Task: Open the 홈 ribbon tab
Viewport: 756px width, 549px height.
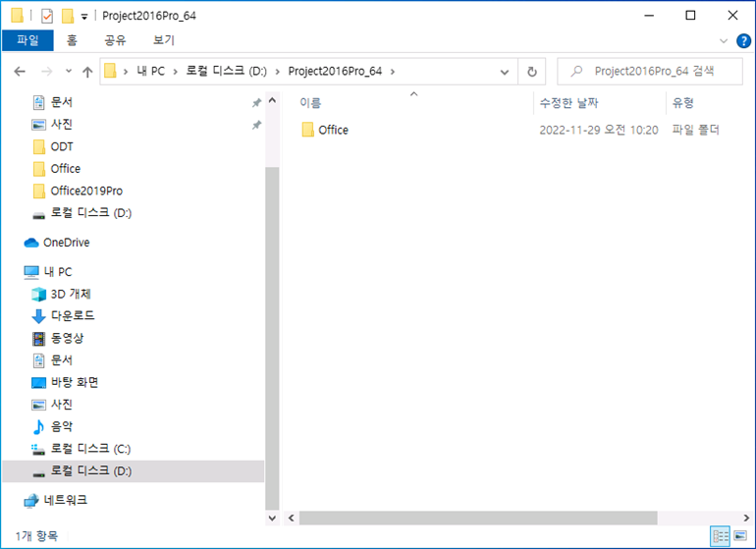Action: pos(72,40)
